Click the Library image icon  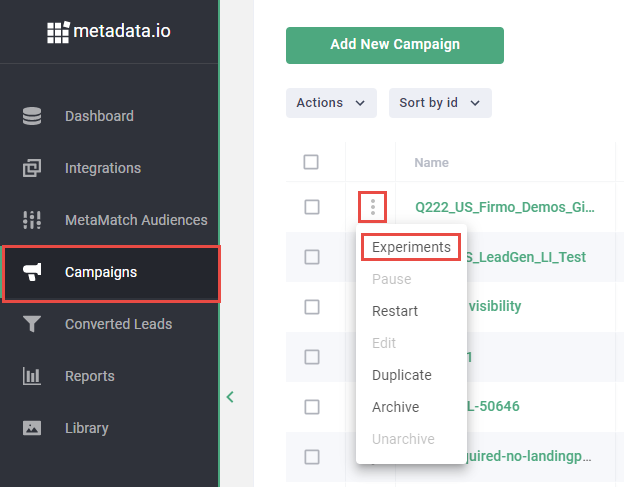click(32, 428)
